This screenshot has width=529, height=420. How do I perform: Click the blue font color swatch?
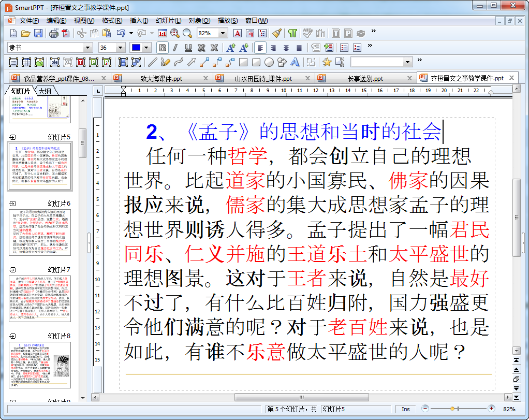[136, 48]
